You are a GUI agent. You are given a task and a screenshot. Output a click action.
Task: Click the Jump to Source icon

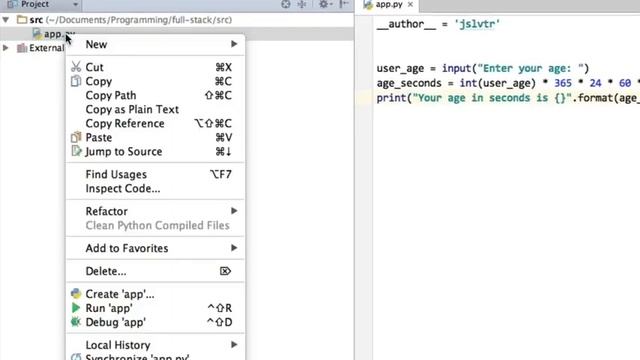point(76,151)
